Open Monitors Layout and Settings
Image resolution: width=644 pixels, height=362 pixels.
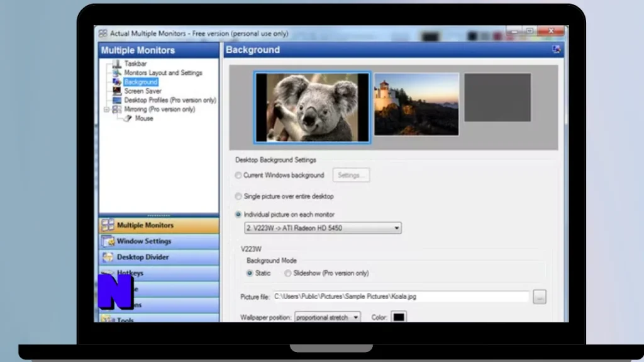pyautogui.click(x=163, y=73)
